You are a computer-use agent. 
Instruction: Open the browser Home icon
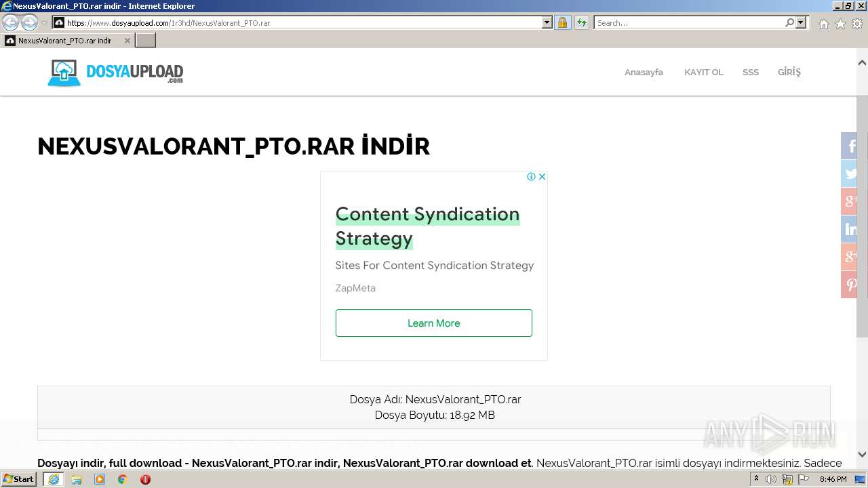click(x=824, y=24)
